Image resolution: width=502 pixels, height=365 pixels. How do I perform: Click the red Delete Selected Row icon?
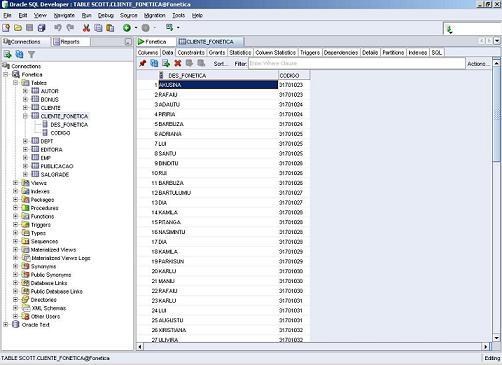(178, 63)
